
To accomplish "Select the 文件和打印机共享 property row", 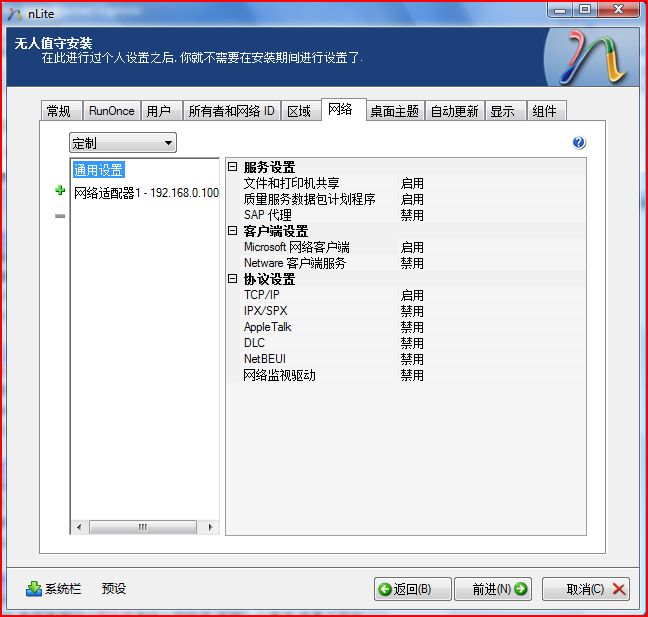I will (406, 183).
